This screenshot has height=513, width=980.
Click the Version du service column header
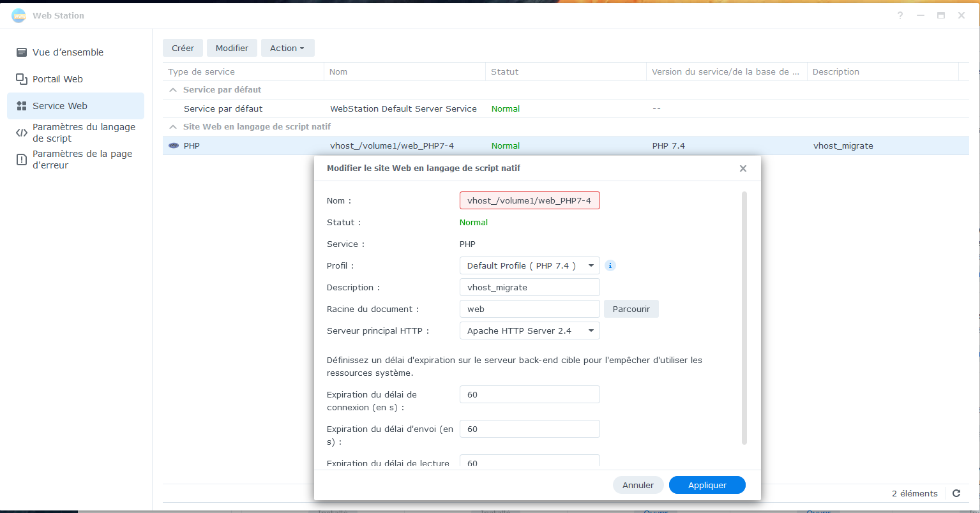(727, 71)
